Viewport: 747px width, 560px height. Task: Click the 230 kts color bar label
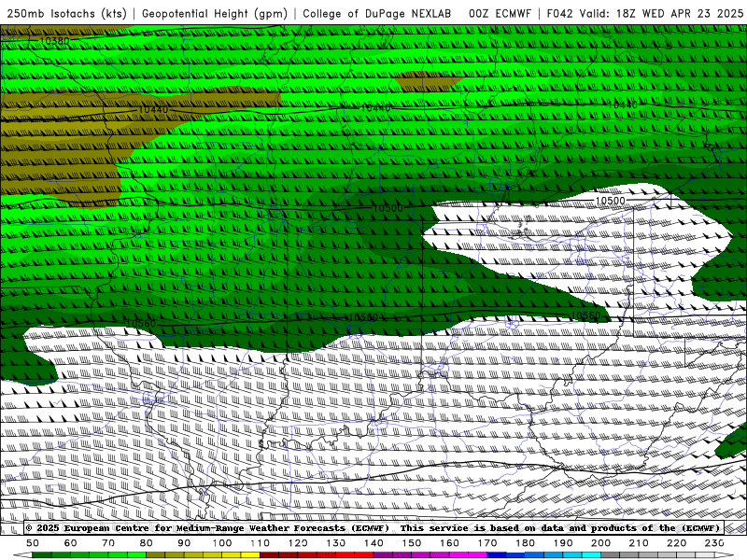point(715,543)
